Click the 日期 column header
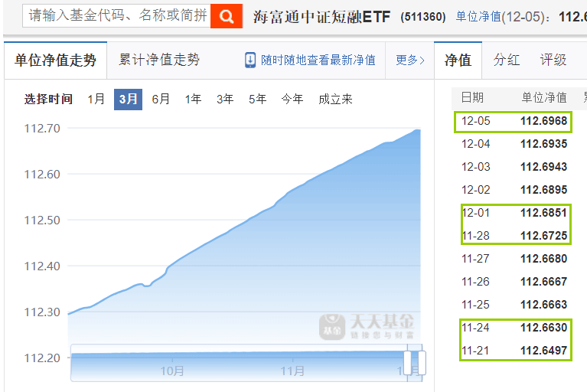 472,97
